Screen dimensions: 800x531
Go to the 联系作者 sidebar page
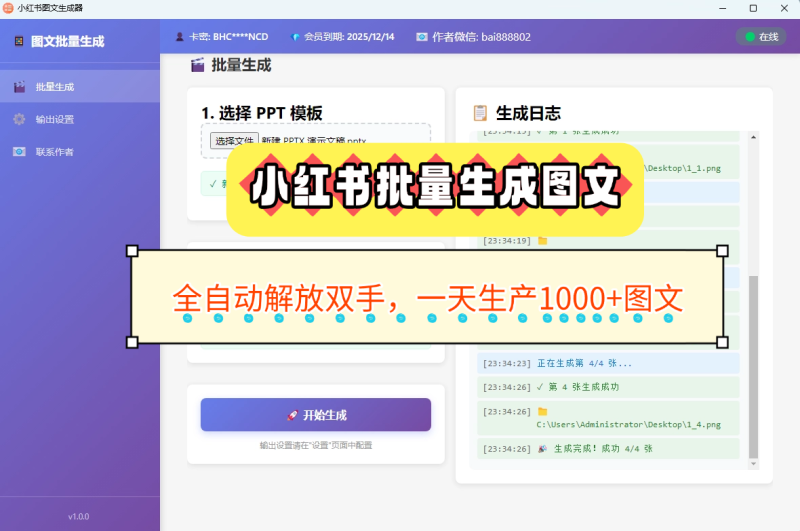point(54,152)
